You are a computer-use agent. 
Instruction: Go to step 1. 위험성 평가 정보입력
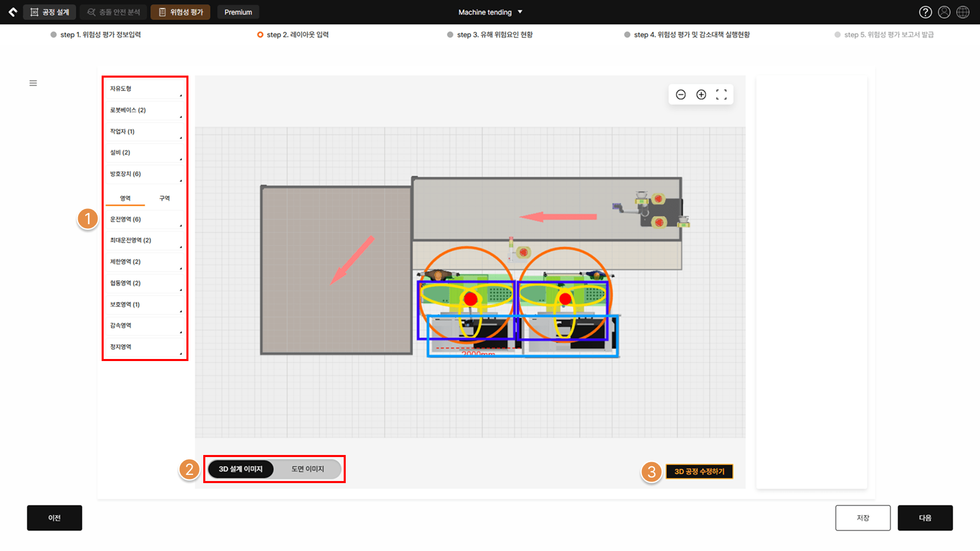click(x=95, y=35)
